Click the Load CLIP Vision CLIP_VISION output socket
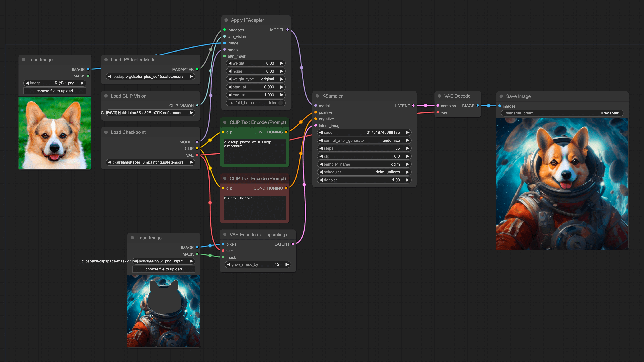 pos(197,106)
